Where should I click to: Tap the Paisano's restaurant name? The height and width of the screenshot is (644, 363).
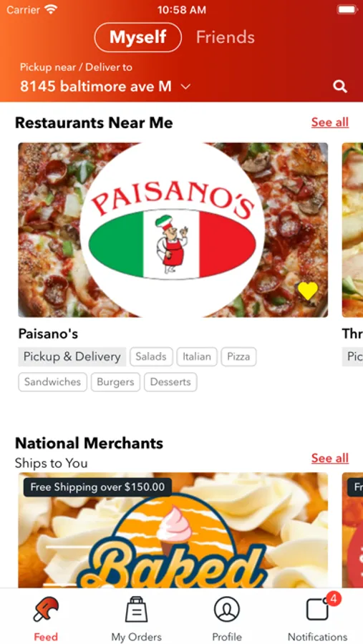coord(48,334)
